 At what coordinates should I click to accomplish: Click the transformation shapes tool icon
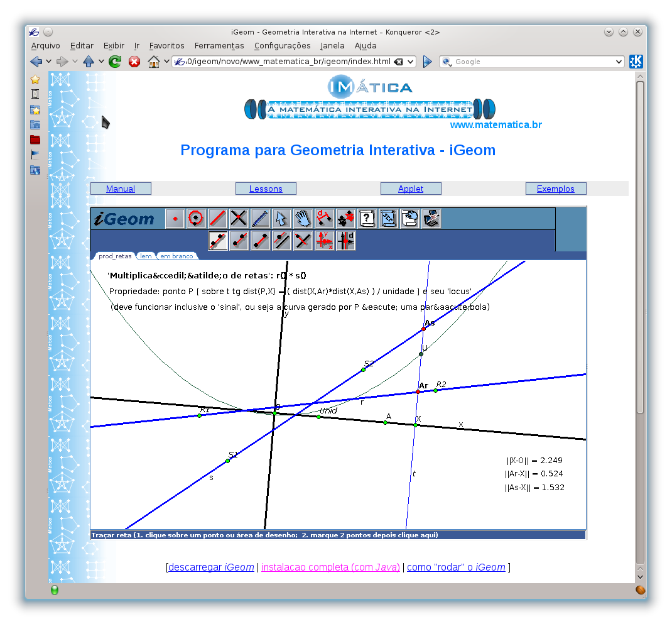pos(345,219)
